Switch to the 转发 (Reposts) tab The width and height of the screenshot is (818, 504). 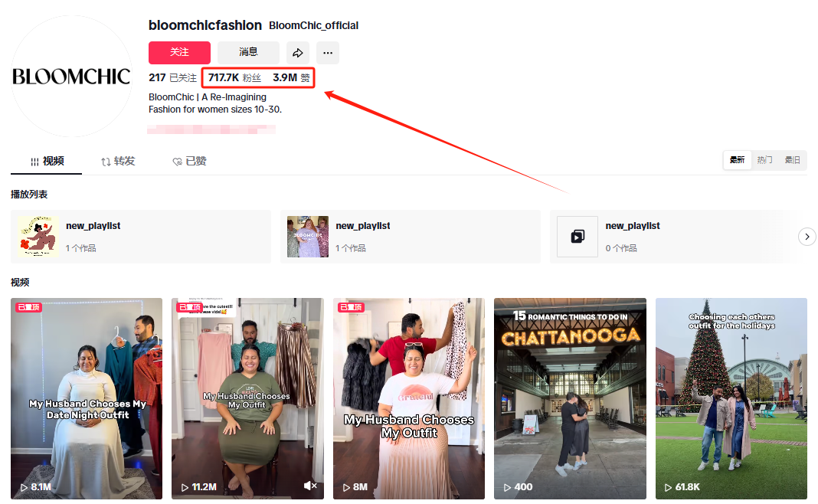pos(118,161)
